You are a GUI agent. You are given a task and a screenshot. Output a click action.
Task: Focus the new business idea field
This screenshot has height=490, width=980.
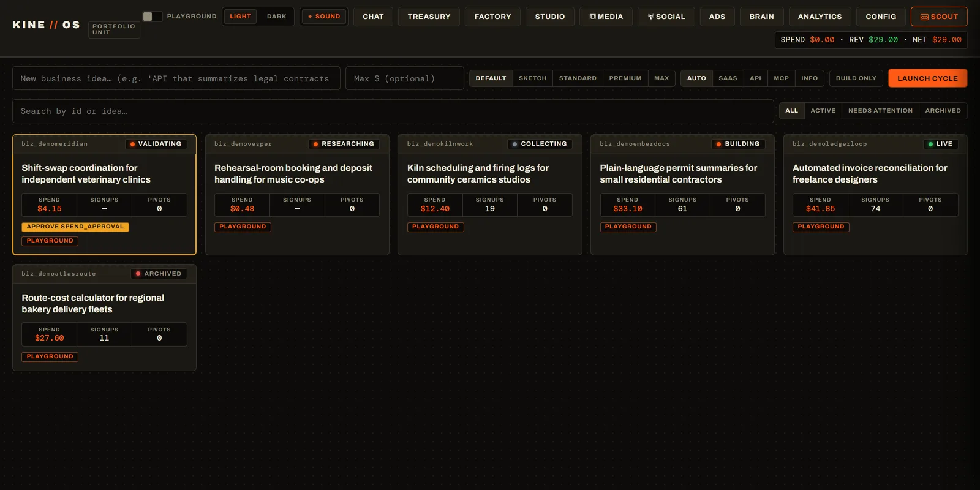tap(176, 78)
